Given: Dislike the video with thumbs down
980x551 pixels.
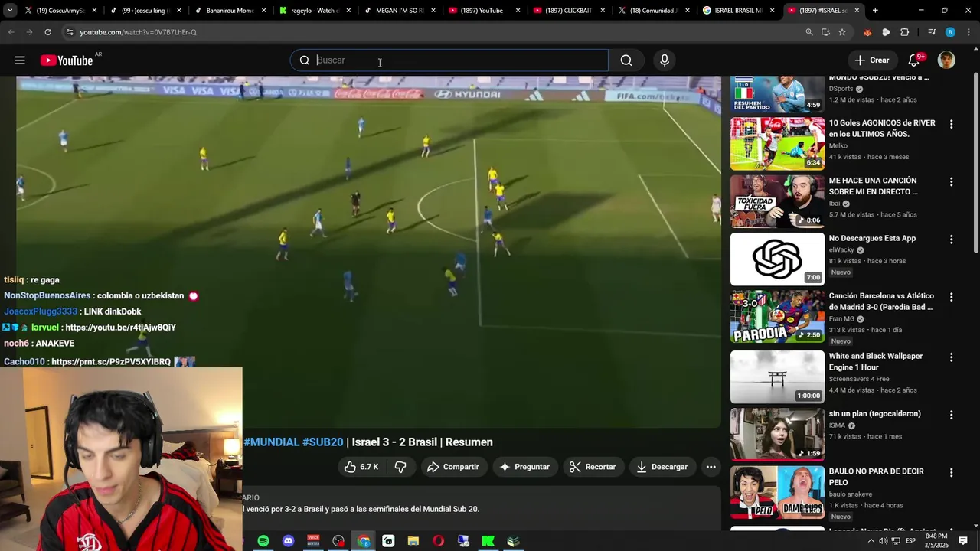Looking at the screenshot, I should [400, 467].
